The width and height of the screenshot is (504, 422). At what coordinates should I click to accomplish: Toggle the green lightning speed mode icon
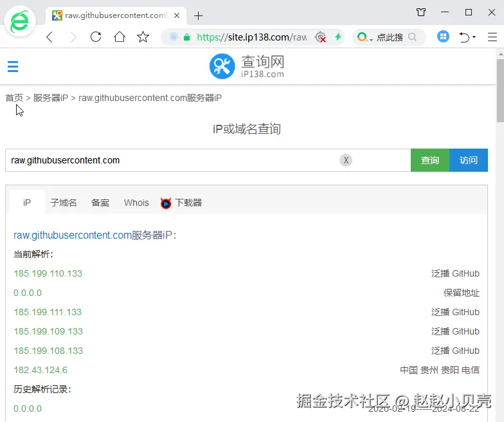coord(338,36)
